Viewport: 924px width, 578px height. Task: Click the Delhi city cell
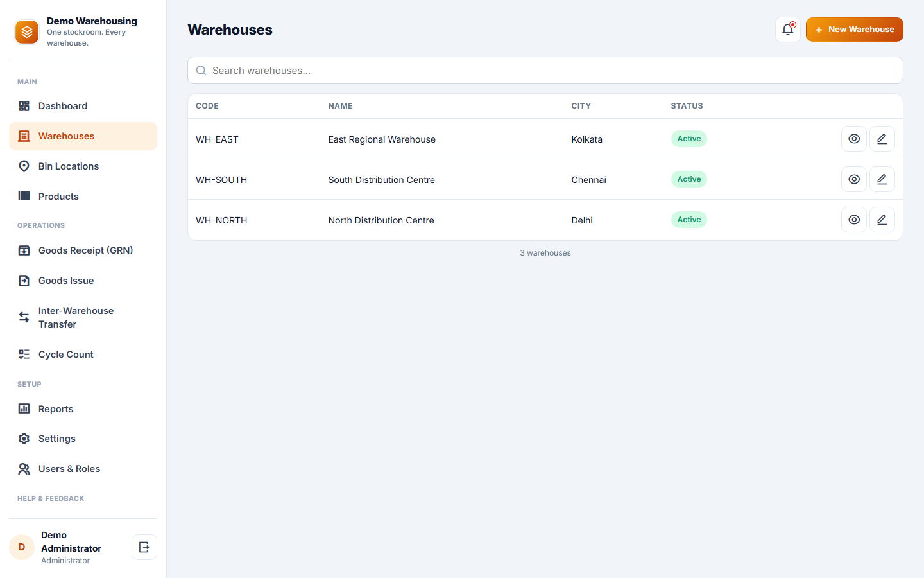tap(582, 220)
